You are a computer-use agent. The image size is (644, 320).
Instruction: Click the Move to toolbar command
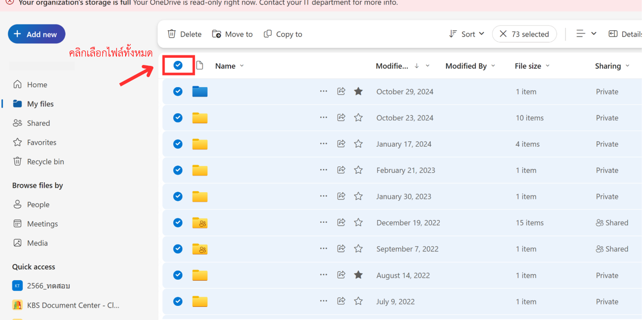(x=233, y=34)
